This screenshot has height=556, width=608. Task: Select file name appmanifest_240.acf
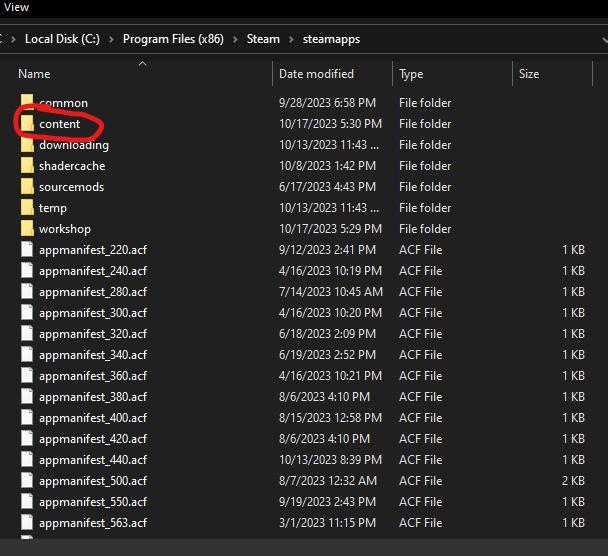point(93,271)
